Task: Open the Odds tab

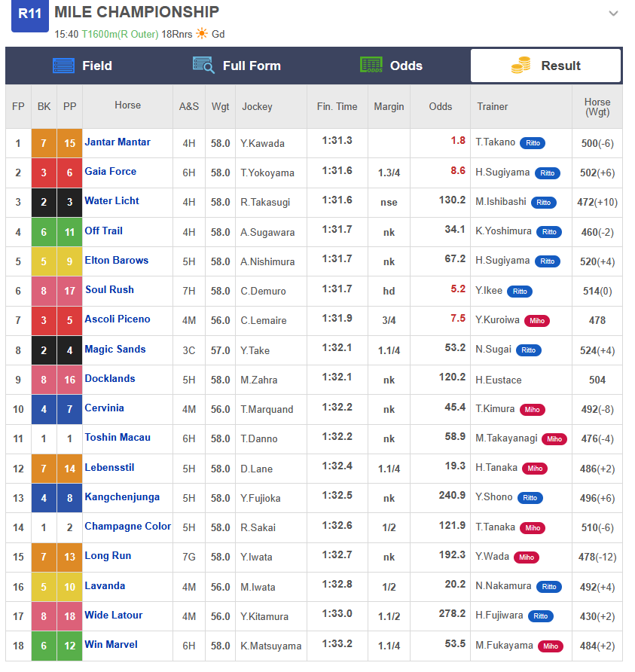Action: 391,66
